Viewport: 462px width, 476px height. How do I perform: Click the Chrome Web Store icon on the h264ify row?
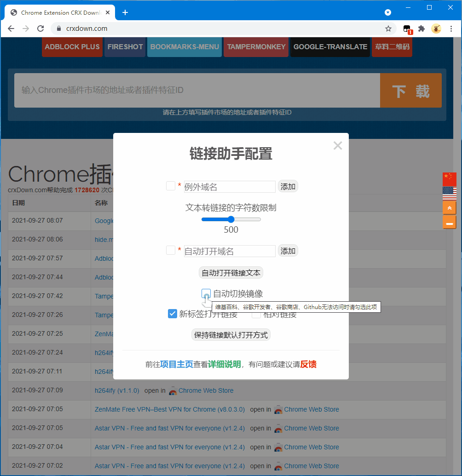(x=173, y=390)
